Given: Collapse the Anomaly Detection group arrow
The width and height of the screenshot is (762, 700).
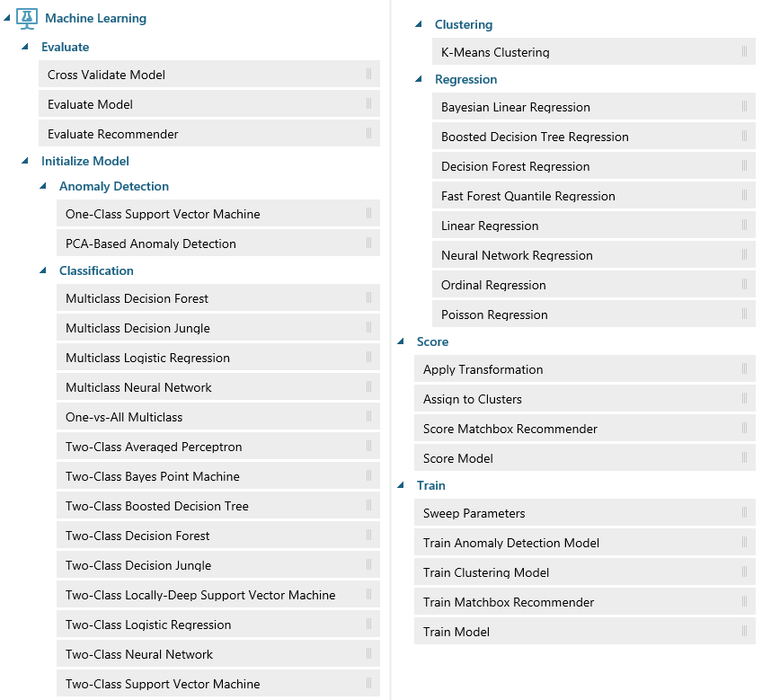Looking at the screenshot, I should pos(43,187).
